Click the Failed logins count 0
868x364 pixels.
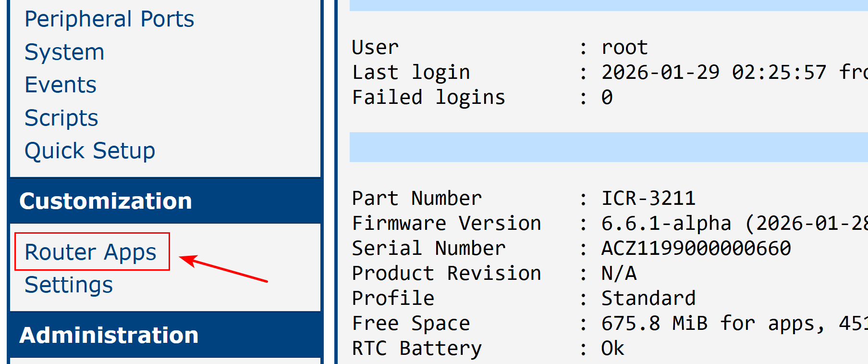(607, 98)
